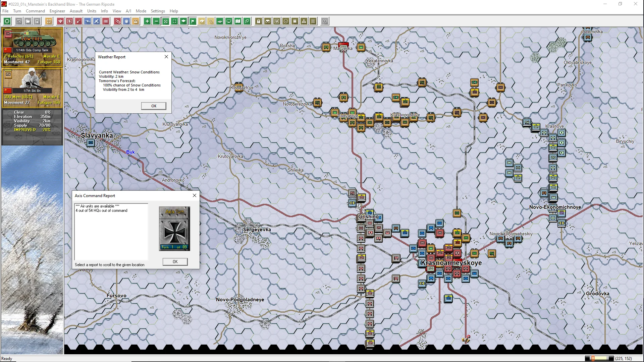
Task: Toggle the green map view button
Action: tap(238, 21)
